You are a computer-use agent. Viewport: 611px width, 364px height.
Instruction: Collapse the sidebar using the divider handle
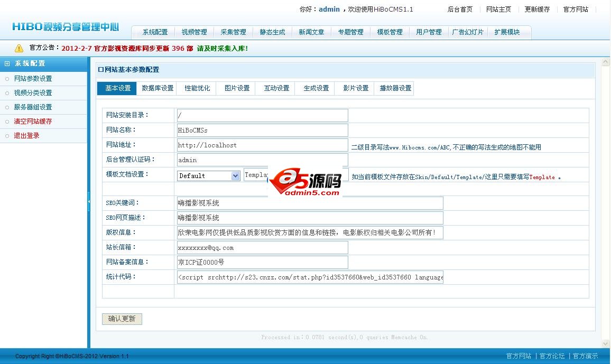(89, 202)
